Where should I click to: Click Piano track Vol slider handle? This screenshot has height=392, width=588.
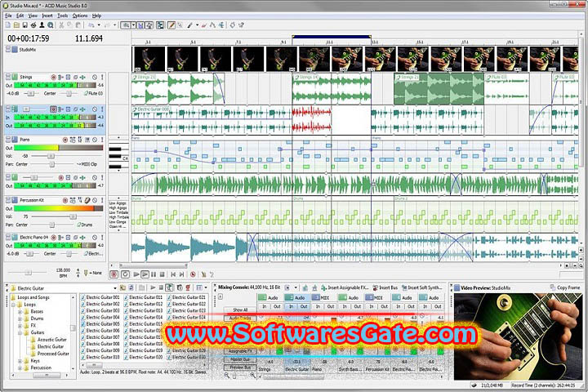(51, 156)
